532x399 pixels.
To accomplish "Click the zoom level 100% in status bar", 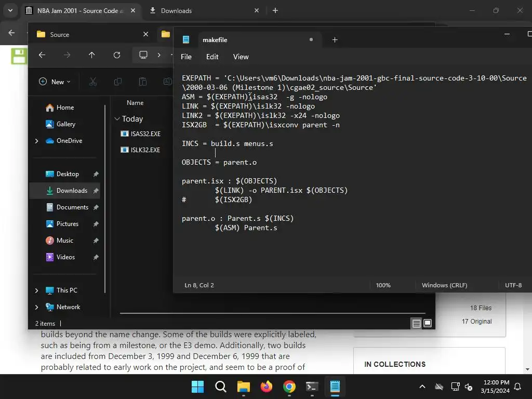I will [x=383, y=285].
